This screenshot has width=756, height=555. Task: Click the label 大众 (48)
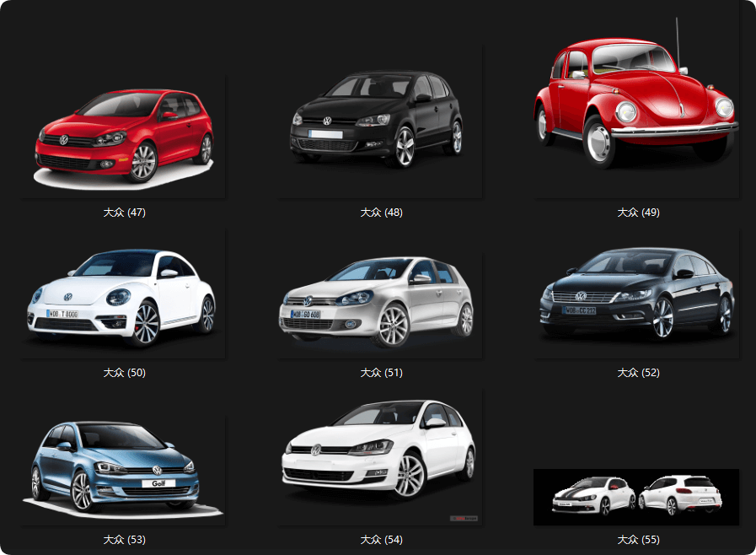[381, 213]
